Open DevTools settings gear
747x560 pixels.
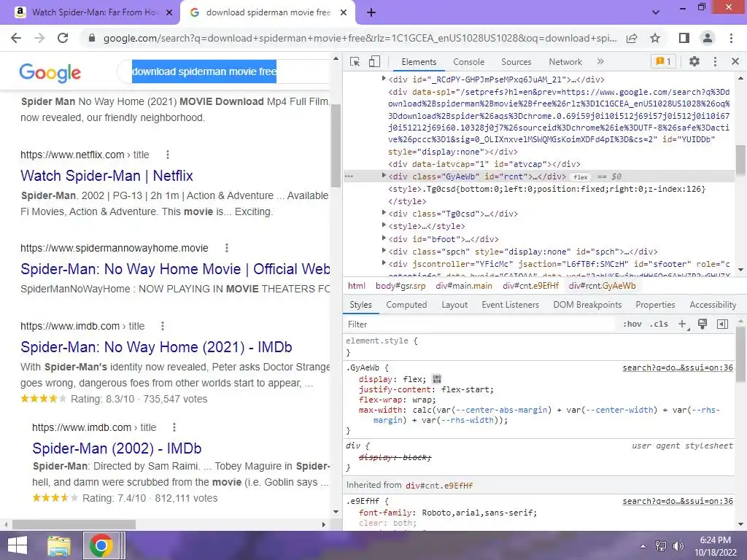[x=694, y=61]
